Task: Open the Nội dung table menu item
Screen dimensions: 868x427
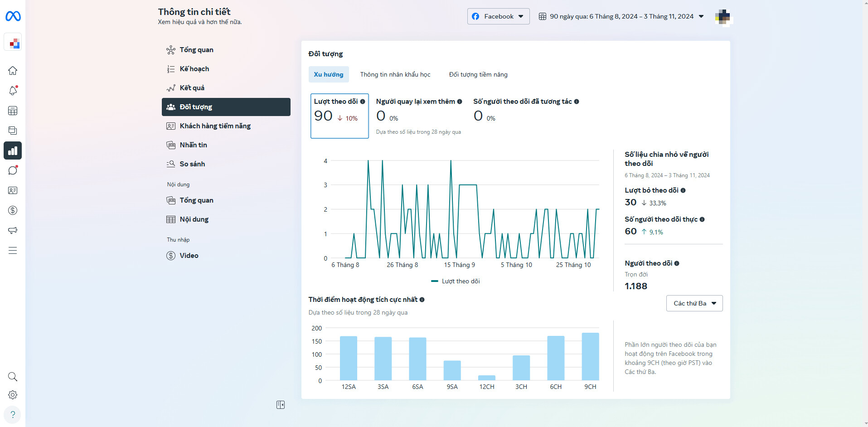Action: click(x=226, y=219)
